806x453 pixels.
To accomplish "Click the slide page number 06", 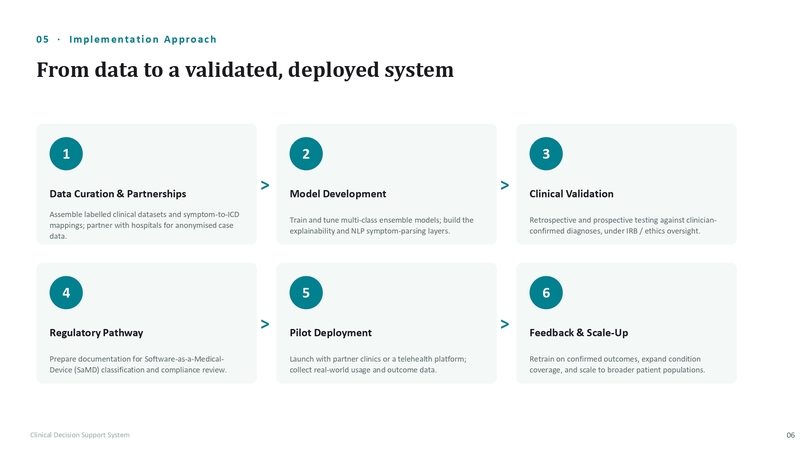I will (x=791, y=435).
